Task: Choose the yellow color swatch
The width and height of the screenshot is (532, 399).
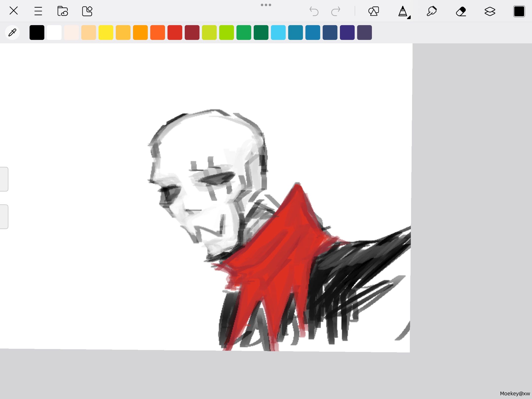Action: (106, 32)
